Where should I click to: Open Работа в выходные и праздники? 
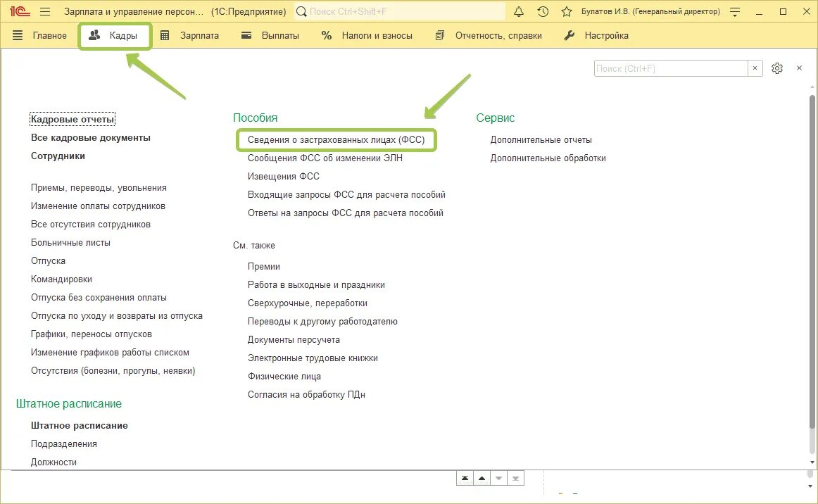tap(316, 285)
